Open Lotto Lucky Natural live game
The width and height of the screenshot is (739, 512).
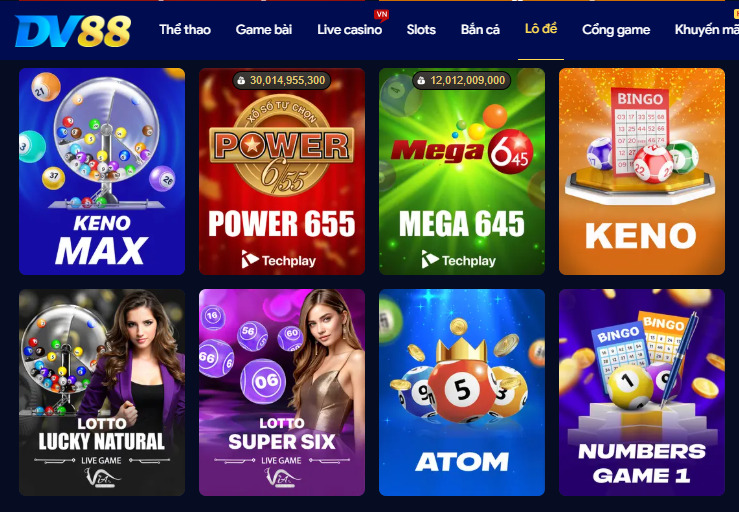[x=102, y=392]
